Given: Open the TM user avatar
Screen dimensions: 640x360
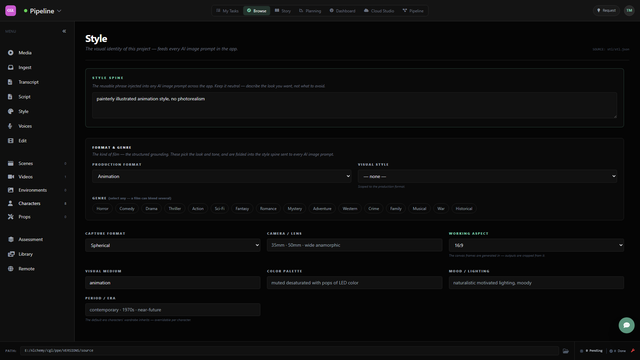Looking at the screenshot, I should tap(629, 11).
